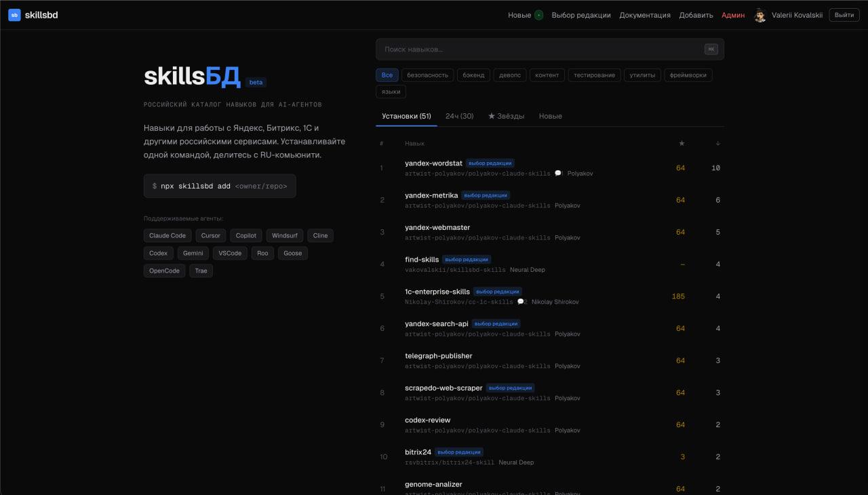
Task: Open the scrapedo-web-scraper skill
Action: pyautogui.click(x=443, y=388)
